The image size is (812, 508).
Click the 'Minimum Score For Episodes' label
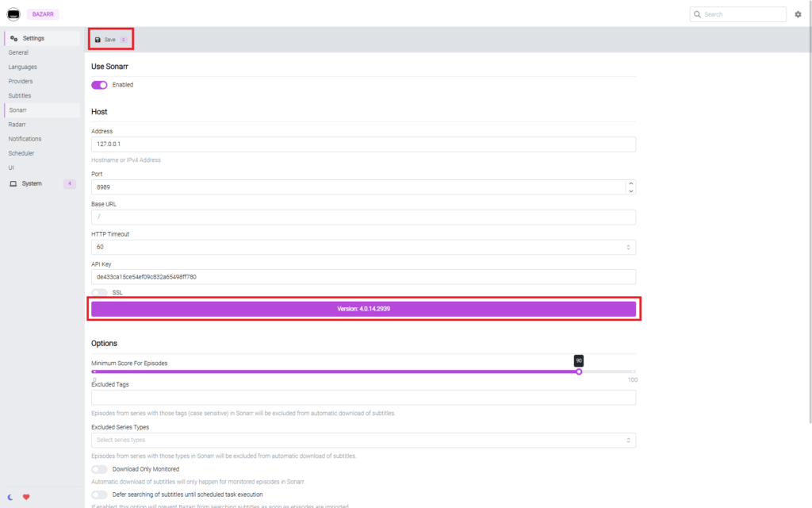(x=129, y=364)
